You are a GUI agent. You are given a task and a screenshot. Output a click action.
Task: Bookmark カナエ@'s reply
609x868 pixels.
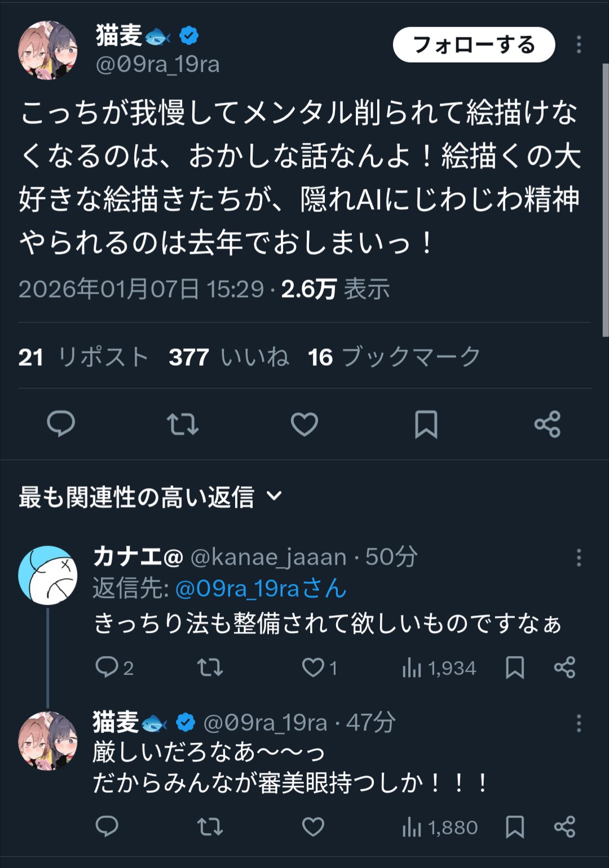point(515,668)
